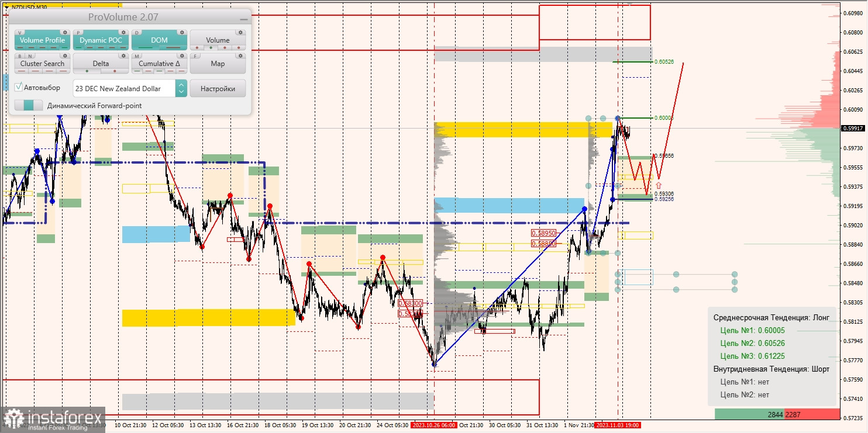868x433 pixels.
Task: Click the 0.60005 level label on chart
Action: pyautogui.click(x=664, y=117)
